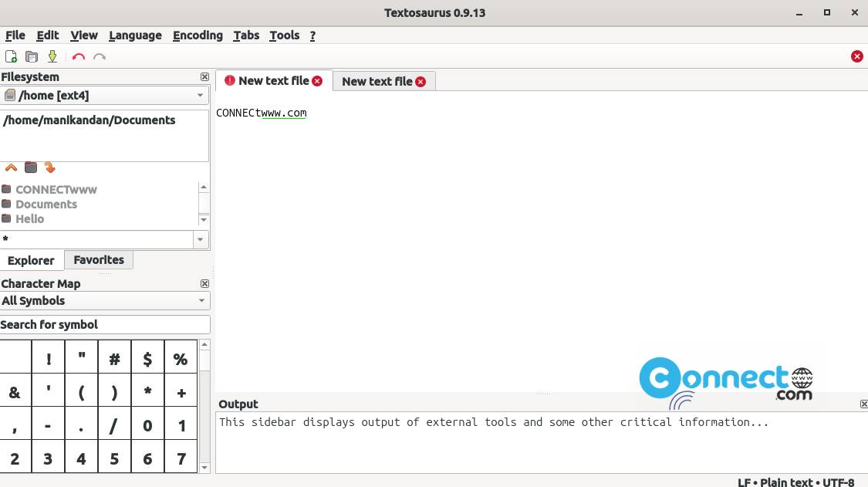Screen dimensions: 868x487
Task: Click the CONNECTwww.com text in editor
Action: point(262,113)
